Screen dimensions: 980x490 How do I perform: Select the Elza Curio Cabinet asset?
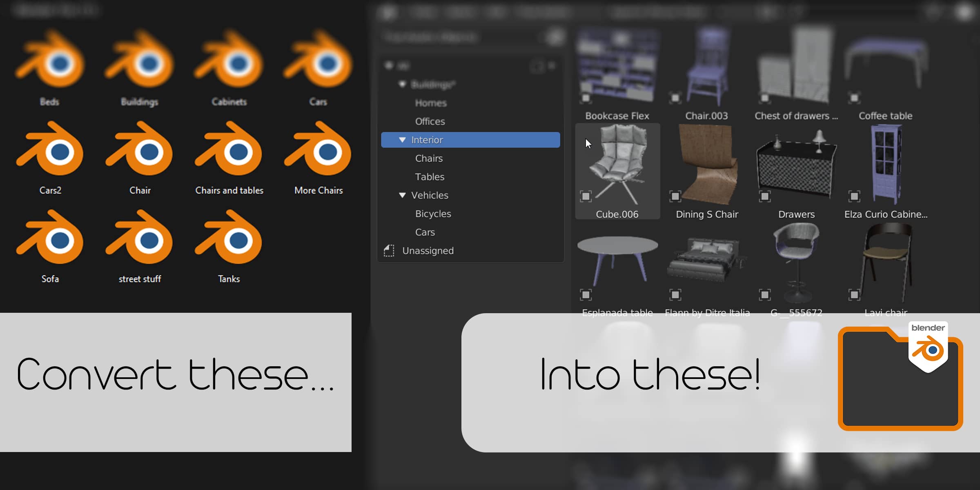[886, 171]
